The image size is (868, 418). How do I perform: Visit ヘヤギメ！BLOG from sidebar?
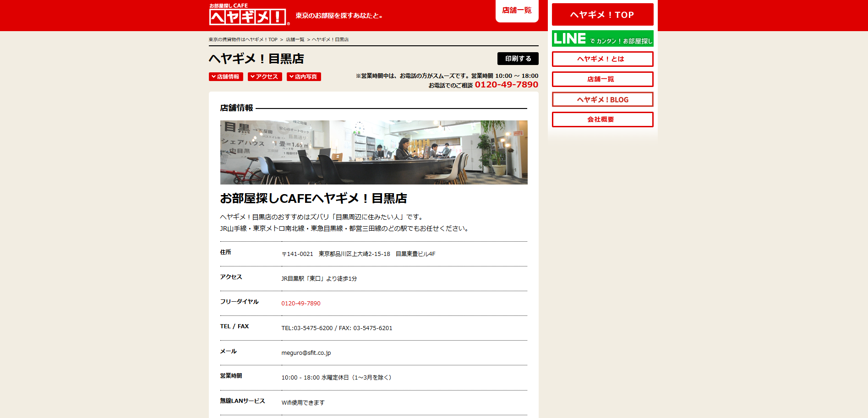[x=602, y=99]
